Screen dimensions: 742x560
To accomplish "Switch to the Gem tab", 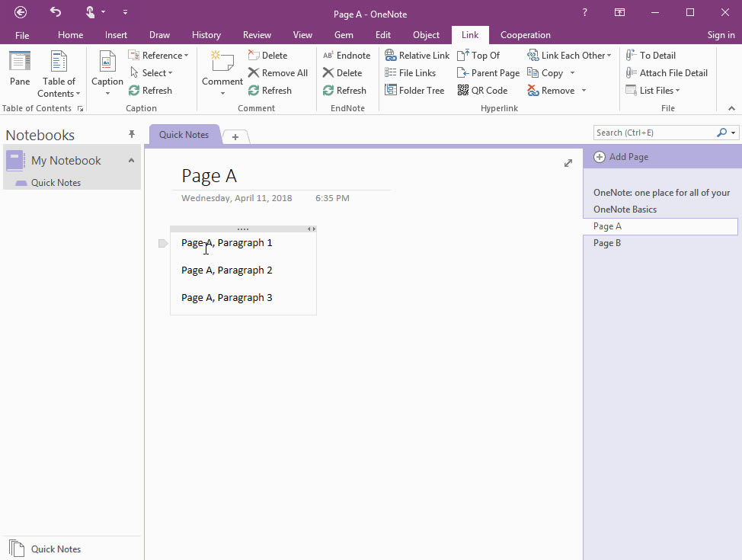I will (x=343, y=34).
